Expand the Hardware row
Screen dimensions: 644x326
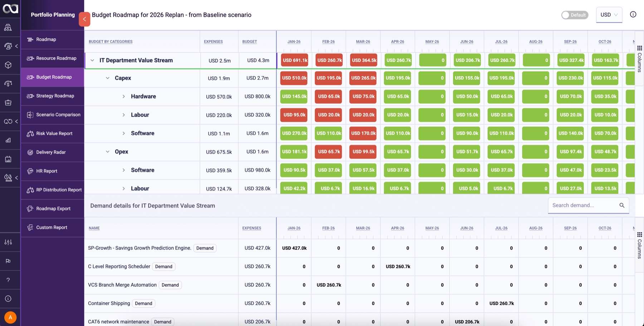[x=123, y=97]
